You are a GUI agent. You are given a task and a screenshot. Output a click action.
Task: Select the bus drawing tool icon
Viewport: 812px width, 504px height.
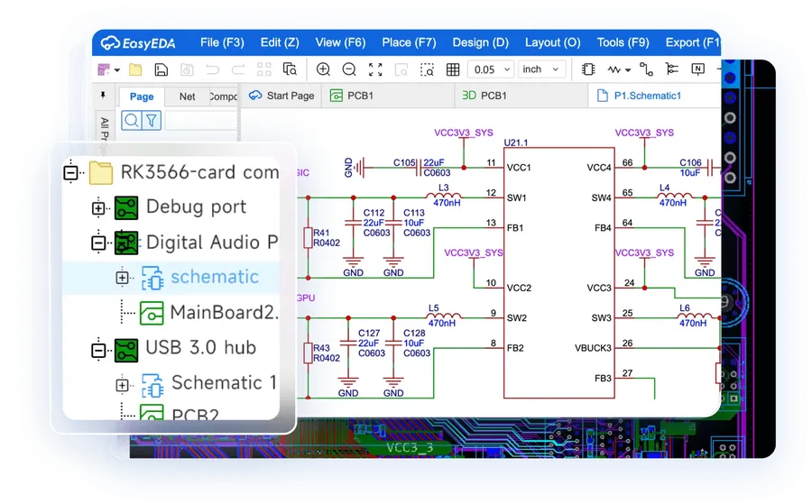(x=671, y=69)
